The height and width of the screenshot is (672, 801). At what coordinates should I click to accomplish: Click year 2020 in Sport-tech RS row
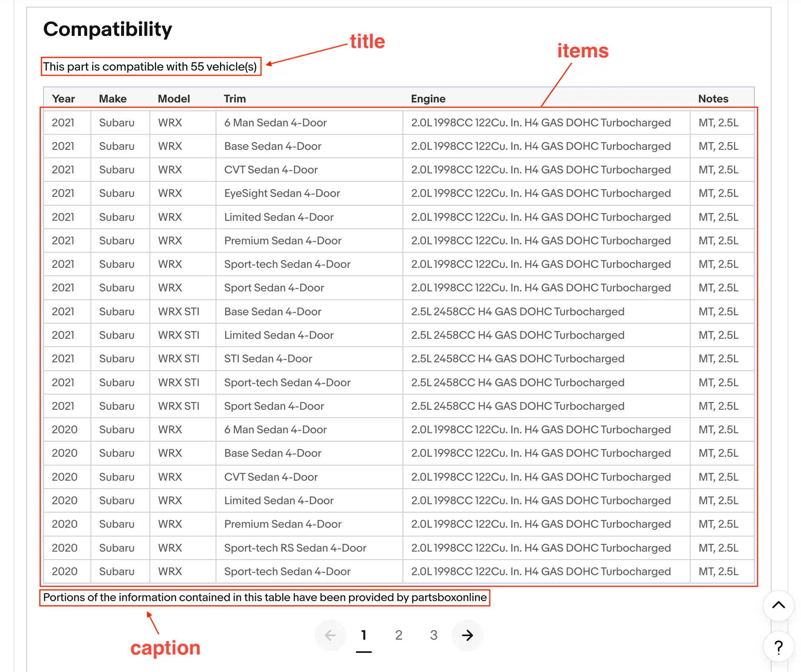pos(67,548)
